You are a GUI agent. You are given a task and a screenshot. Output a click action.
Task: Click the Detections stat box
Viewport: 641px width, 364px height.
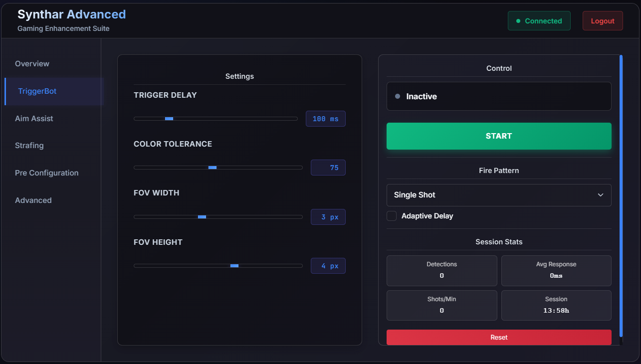click(x=441, y=270)
